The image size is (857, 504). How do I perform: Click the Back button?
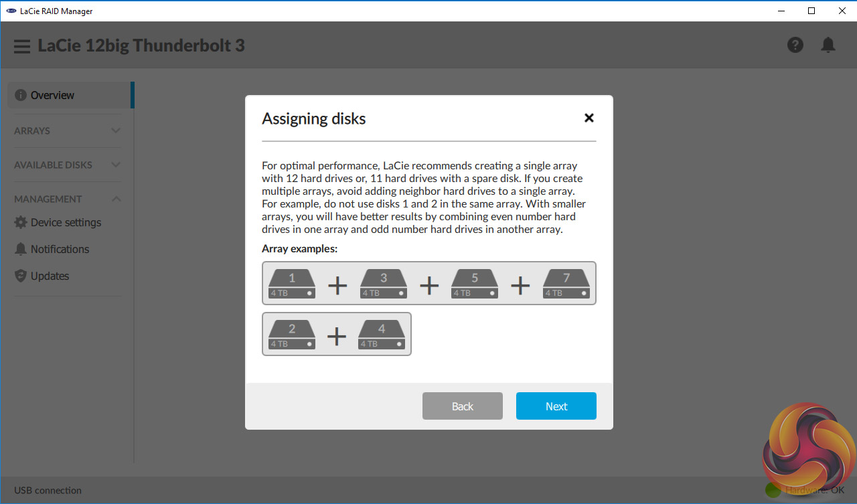coord(463,406)
